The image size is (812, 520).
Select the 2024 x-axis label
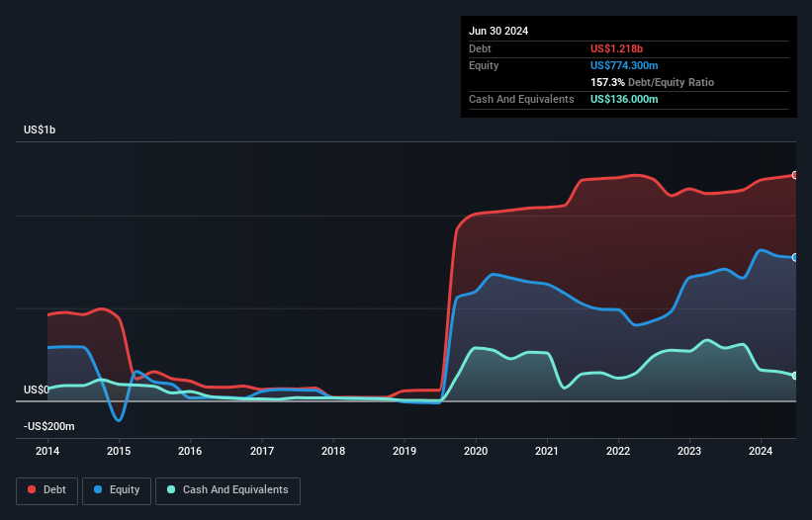pyautogui.click(x=761, y=451)
